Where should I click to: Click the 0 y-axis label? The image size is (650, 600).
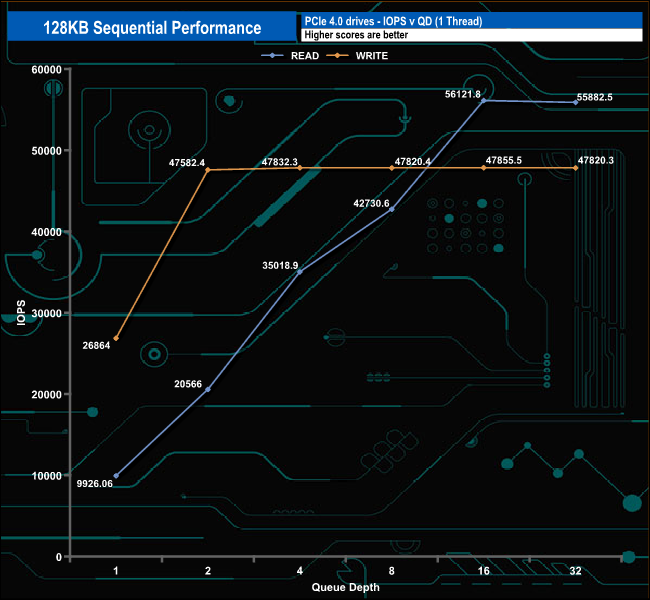[59, 557]
